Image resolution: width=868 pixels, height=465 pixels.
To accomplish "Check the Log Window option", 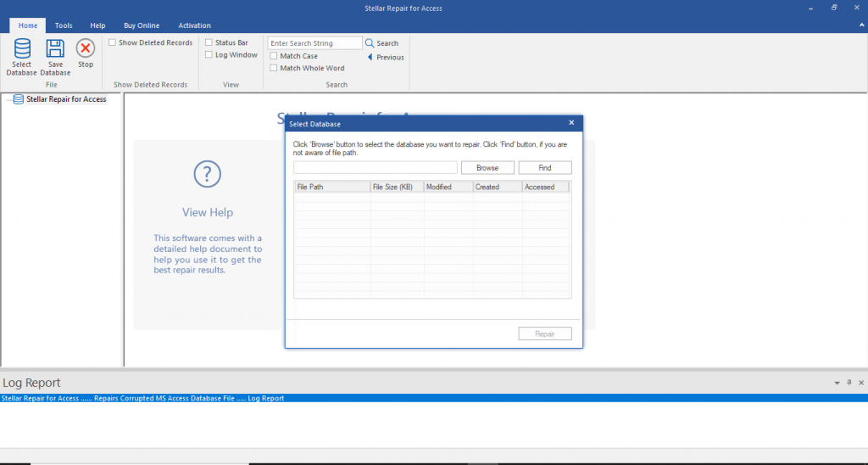I will point(209,55).
